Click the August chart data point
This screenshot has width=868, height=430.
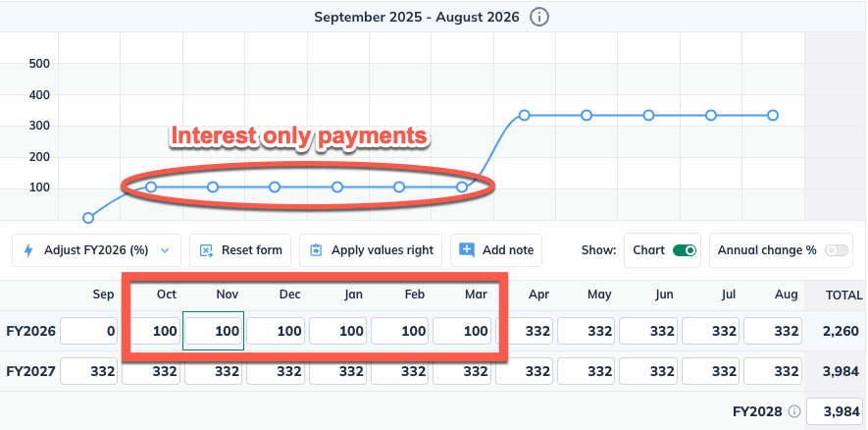click(x=773, y=115)
